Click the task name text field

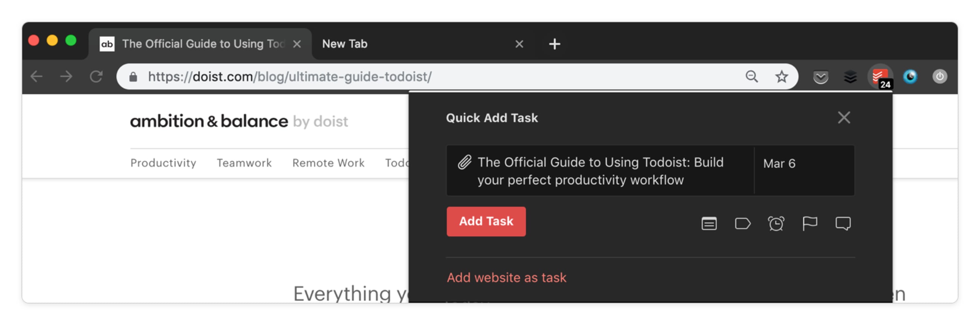(x=600, y=171)
